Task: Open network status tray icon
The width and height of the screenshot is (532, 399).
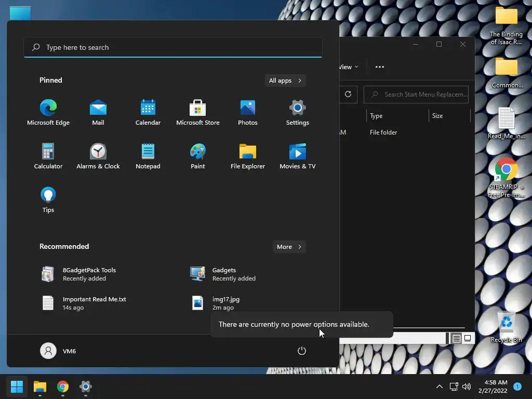Action: tap(454, 387)
